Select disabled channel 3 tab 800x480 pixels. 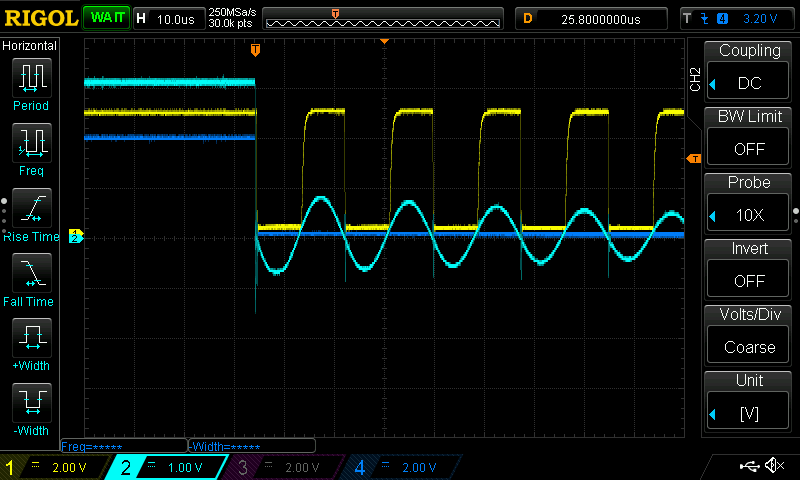pyautogui.click(x=286, y=467)
